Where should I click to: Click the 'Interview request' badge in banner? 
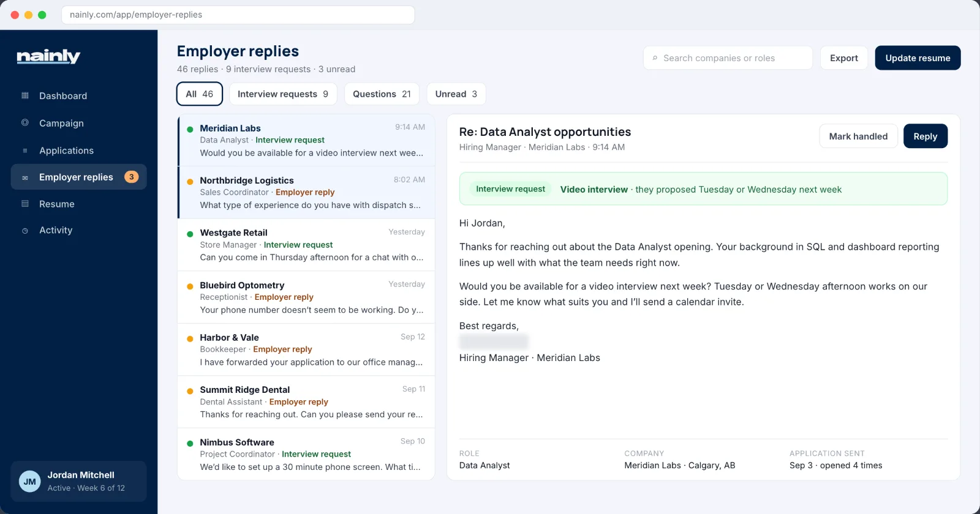pos(510,189)
